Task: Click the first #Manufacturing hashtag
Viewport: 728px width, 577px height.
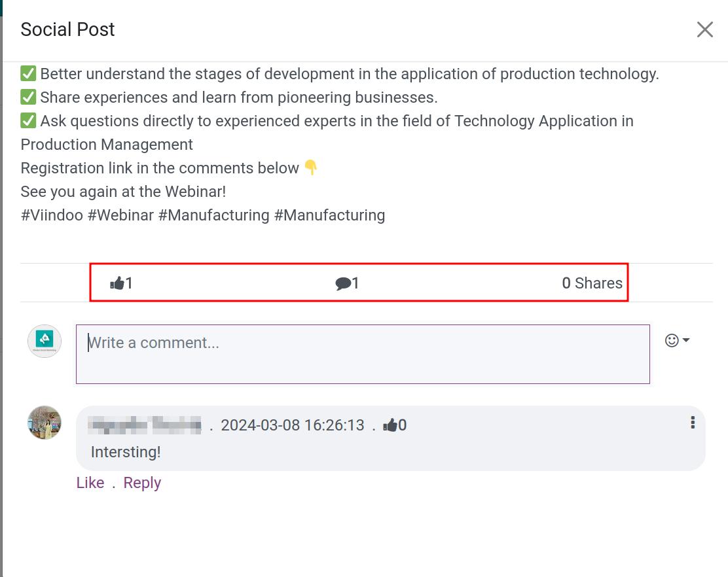Action: (x=213, y=215)
